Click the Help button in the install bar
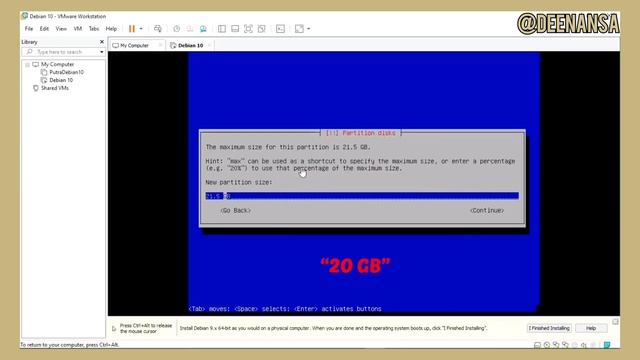The height and width of the screenshot is (360, 640). [591, 328]
